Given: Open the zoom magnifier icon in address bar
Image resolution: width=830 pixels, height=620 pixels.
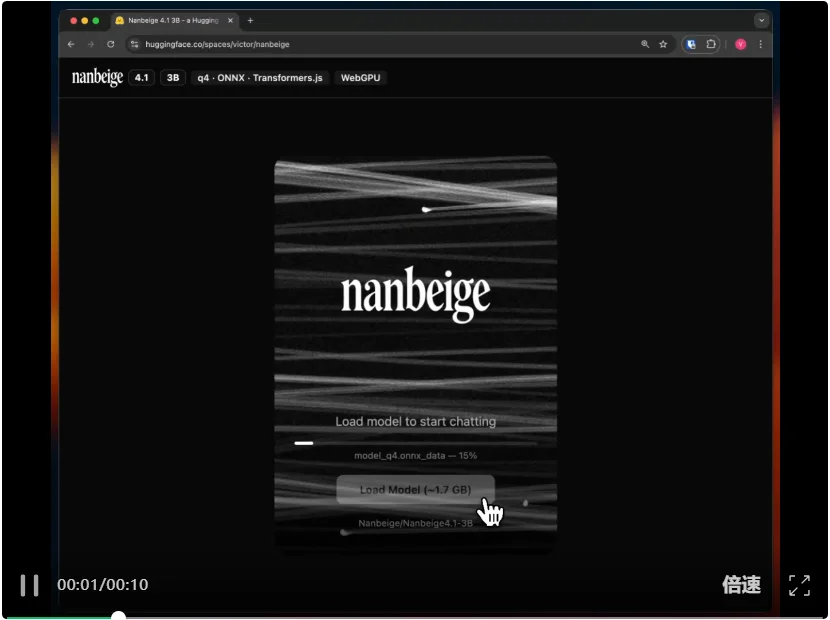Looking at the screenshot, I should pyautogui.click(x=645, y=44).
